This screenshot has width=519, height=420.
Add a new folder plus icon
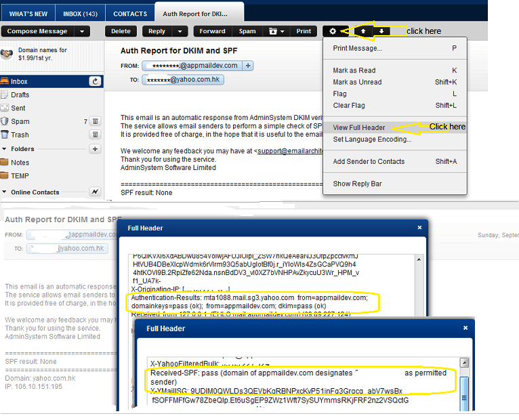pos(95,149)
